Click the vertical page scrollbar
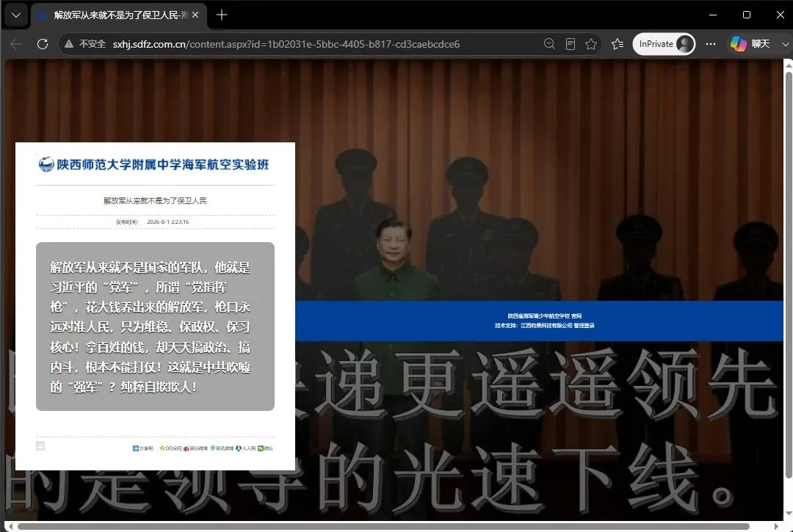The width and height of the screenshot is (793, 532). (789, 275)
